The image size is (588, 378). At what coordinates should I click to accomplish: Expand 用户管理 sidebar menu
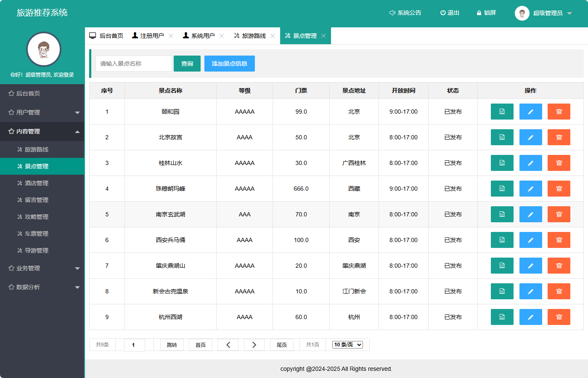tap(42, 112)
